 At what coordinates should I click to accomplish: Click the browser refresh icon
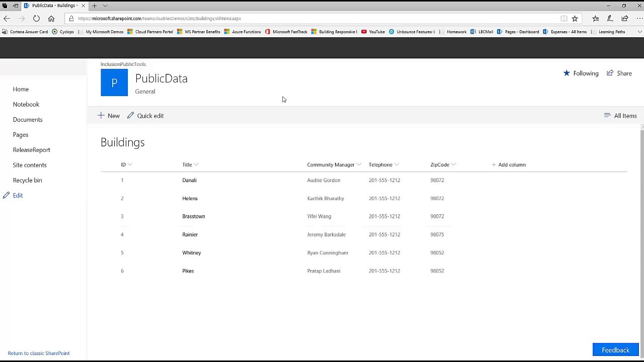[x=36, y=19]
